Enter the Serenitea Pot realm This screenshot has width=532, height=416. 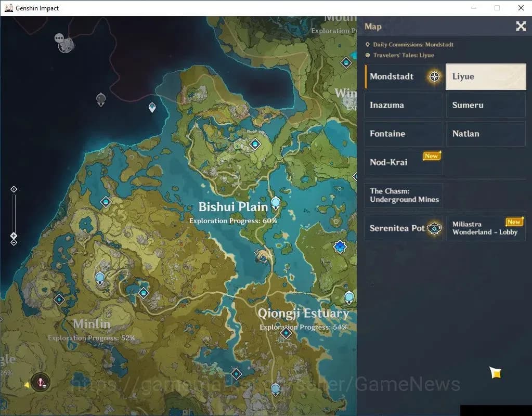(404, 228)
